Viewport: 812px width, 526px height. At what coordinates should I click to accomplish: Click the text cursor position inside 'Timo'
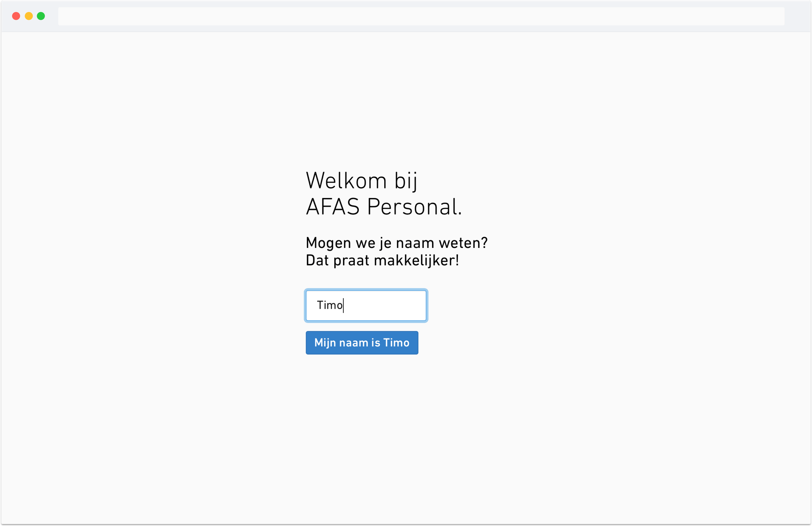[x=343, y=305]
